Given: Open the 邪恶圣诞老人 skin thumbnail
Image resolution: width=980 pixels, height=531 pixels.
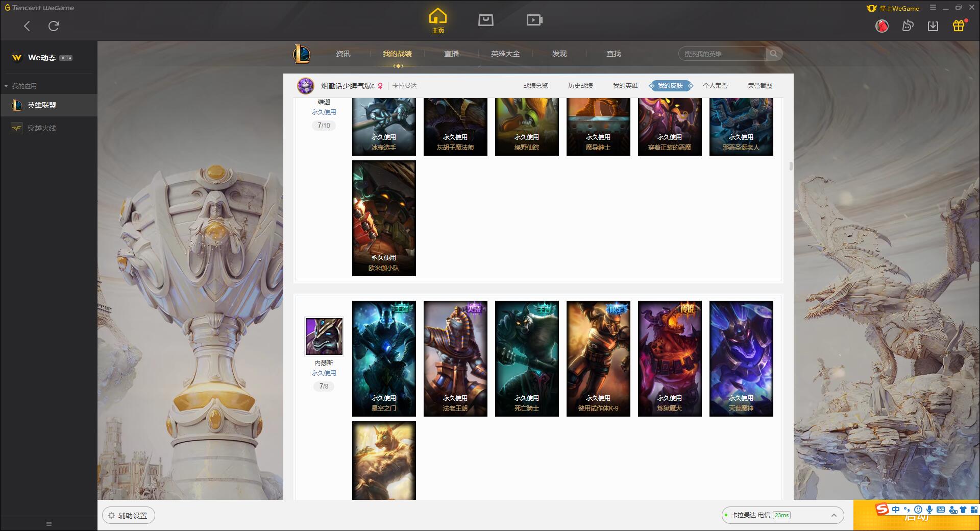Looking at the screenshot, I should (x=741, y=127).
